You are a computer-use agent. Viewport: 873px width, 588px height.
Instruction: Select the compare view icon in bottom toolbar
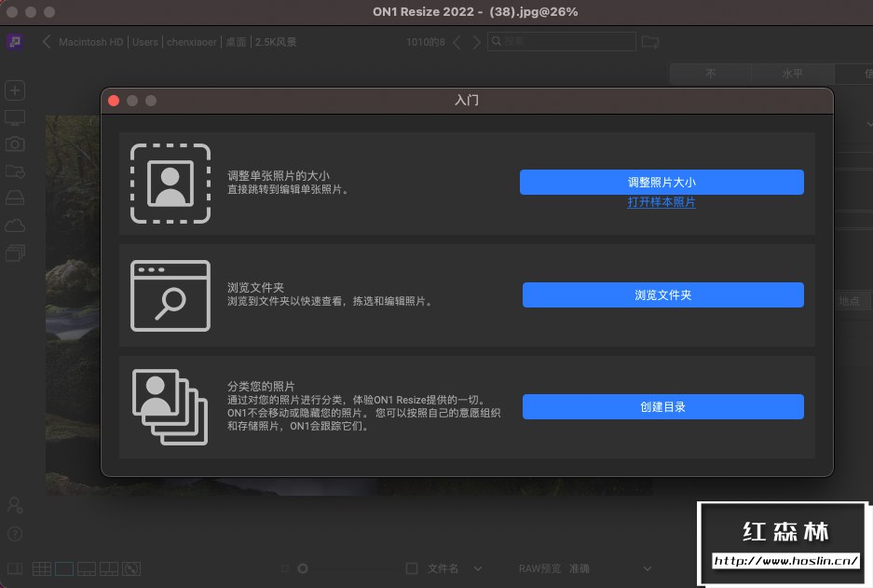[x=110, y=568]
